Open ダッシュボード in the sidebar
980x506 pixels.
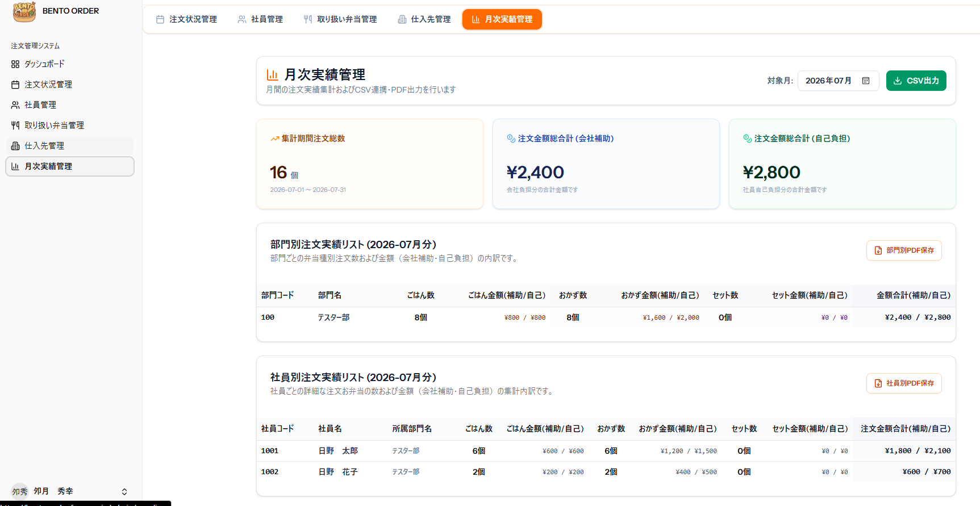(69, 64)
